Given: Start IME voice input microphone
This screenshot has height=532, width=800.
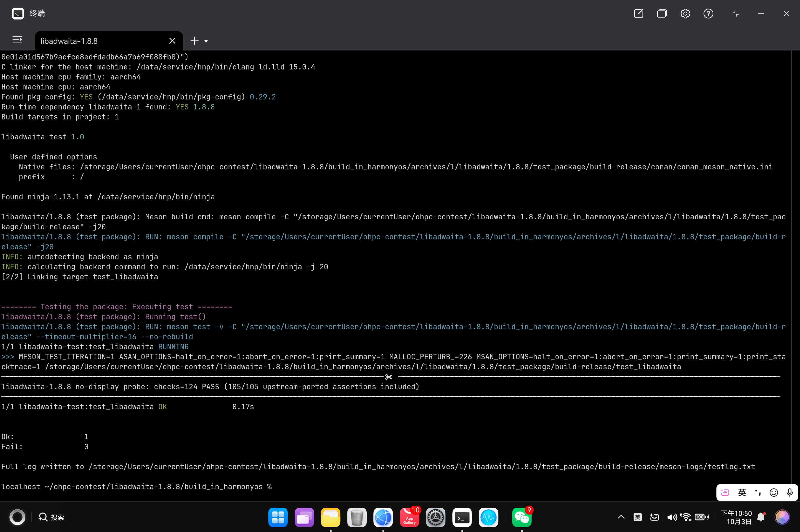Looking at the screenshot, I should point(790,492).
